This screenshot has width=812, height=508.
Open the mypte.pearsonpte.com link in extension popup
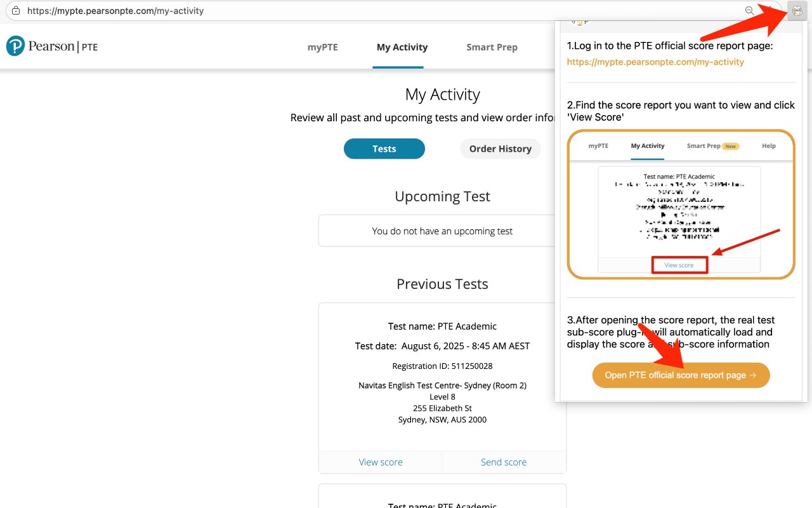(655, 62)
